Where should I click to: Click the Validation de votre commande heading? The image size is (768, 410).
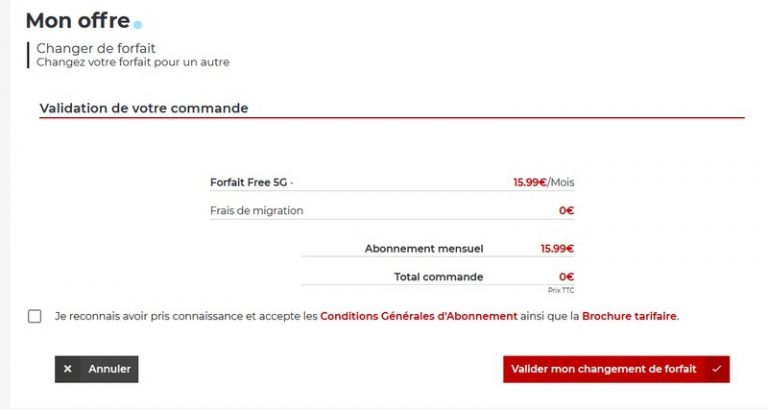143,108
